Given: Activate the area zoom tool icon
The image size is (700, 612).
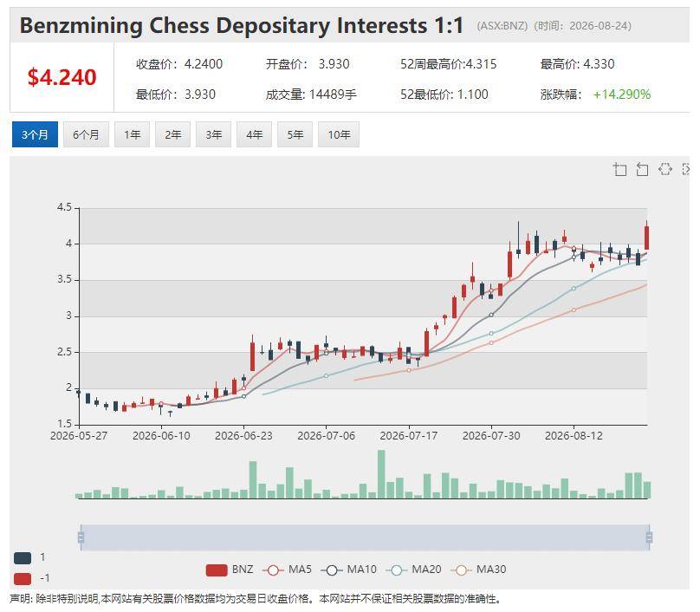Looking at the screenshot, I should coord(619,169).
